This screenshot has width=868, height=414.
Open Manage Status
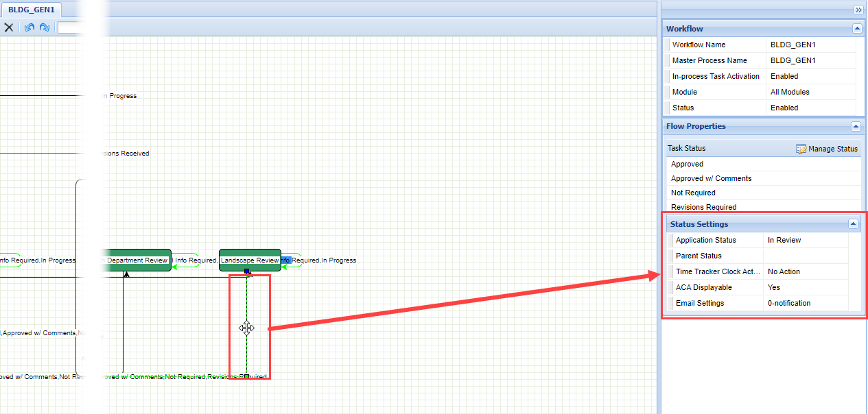coord(827,149)
